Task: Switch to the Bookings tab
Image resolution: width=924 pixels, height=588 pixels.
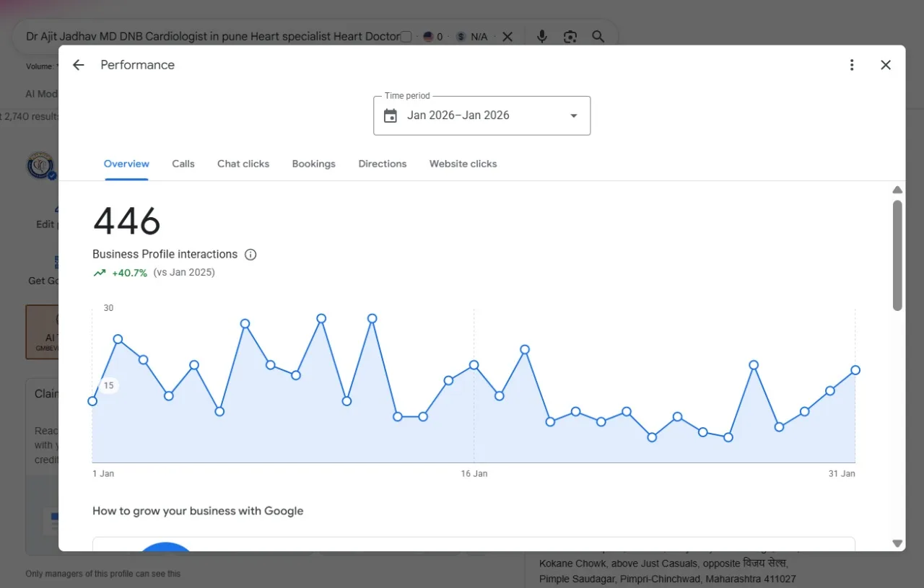Action: (314, 164)
